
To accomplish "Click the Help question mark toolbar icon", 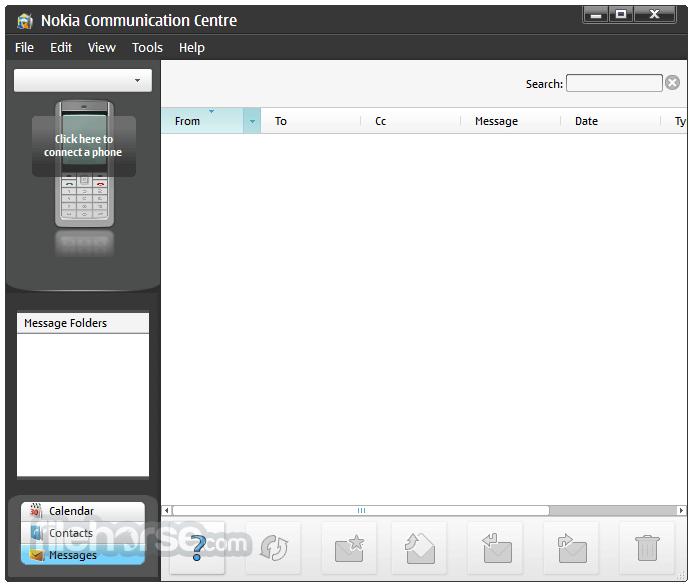I will (x=197, y=548).
